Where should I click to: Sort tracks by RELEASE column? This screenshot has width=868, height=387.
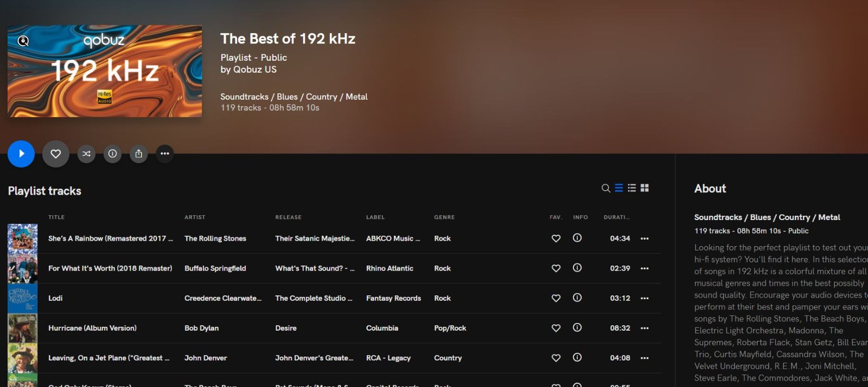288,217
